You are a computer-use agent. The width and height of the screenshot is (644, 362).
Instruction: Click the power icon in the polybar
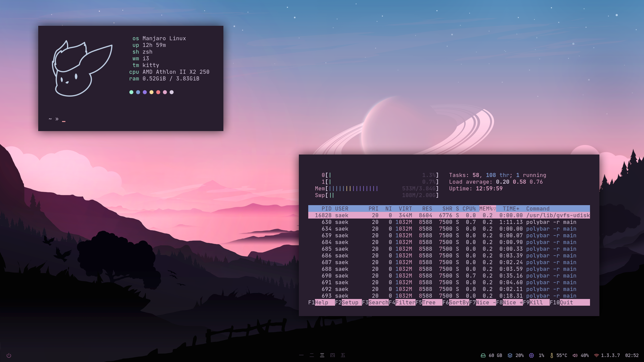click(x=9, y=356)
